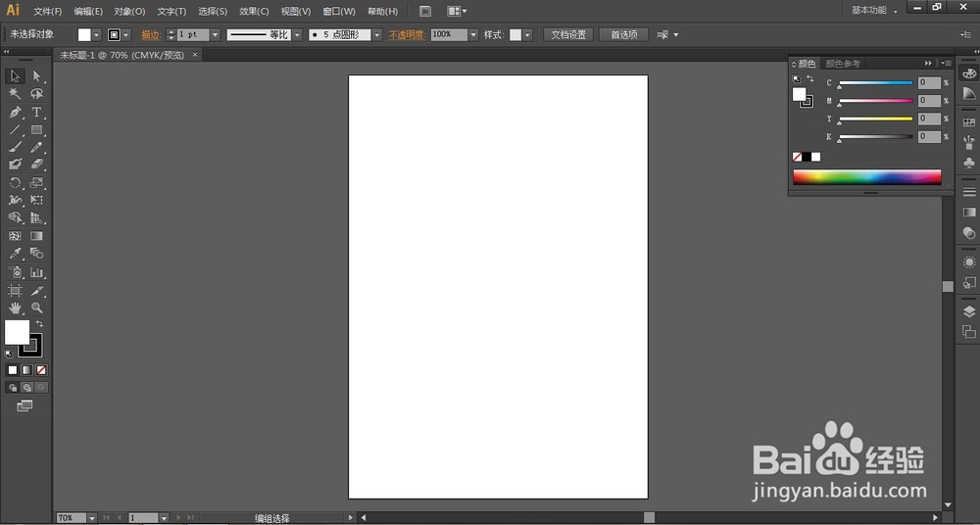980x525 pixels.
Task: Open 对象(O) menu
Action: tap(129, 11)
